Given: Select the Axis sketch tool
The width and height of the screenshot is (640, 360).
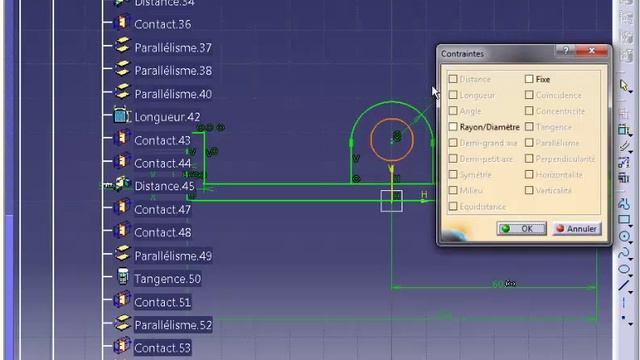Looking at the screenshot, I should click(x=624, y=302).
